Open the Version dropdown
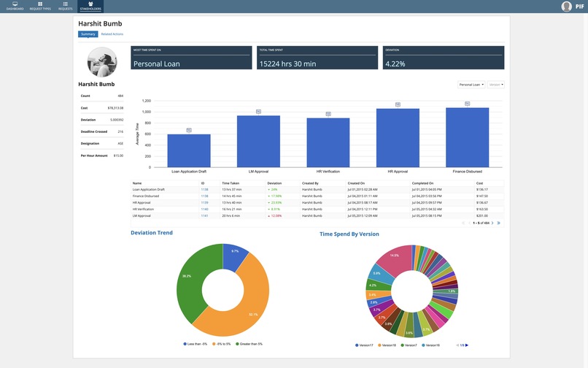The height and width of the screenshot is (368, 588). point(496,85)
